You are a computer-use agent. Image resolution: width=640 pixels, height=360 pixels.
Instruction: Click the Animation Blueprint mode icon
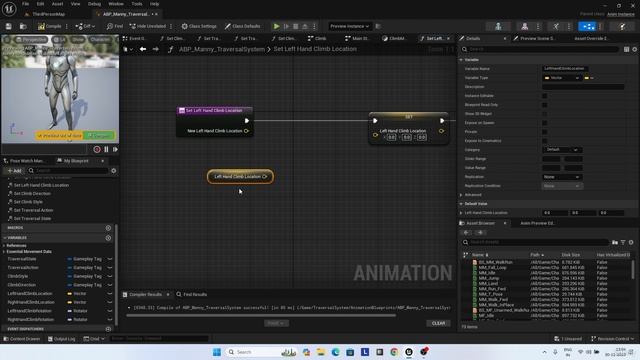coord(587,26)
